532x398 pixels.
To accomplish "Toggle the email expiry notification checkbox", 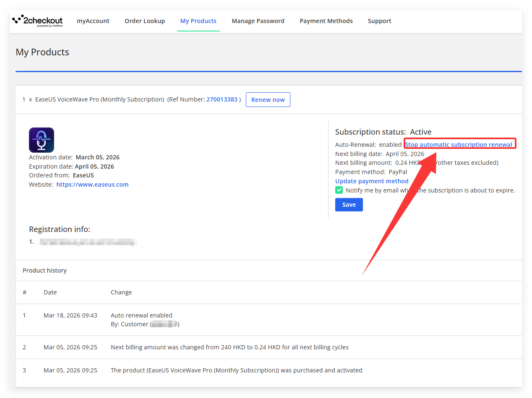I will 339,190.
